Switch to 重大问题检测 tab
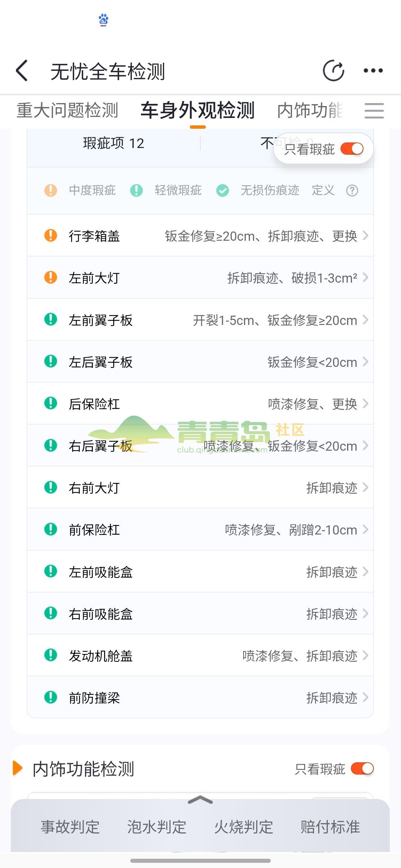This screenshot has height=868, width=401. [67, 111]
